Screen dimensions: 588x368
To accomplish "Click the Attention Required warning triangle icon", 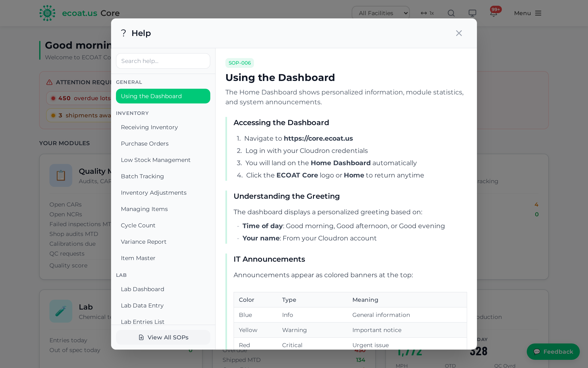I will coord(50,82).
